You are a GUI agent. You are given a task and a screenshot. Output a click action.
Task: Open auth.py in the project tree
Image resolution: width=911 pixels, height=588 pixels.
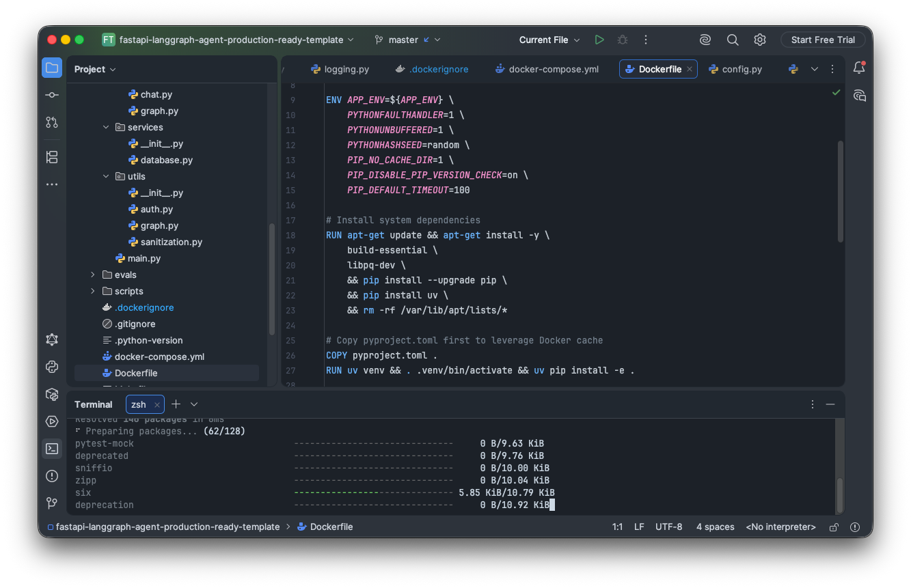pyautogui.click(x=152, y=209)
